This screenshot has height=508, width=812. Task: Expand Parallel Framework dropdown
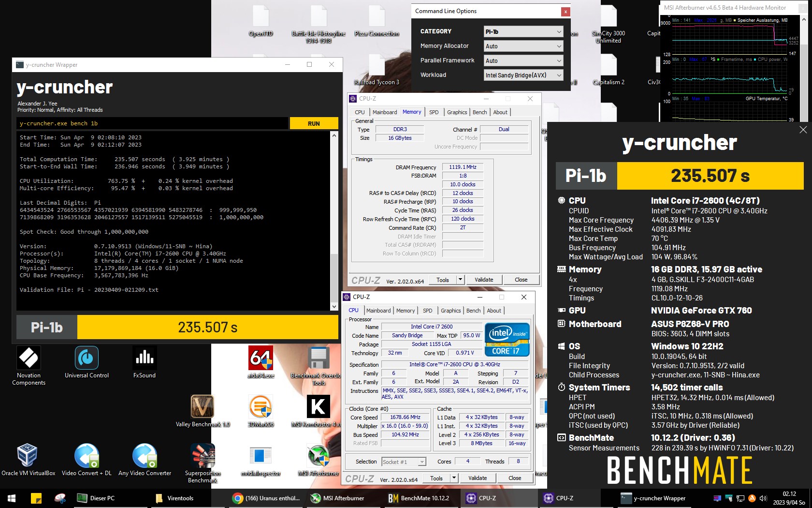[x=523, y=60]
